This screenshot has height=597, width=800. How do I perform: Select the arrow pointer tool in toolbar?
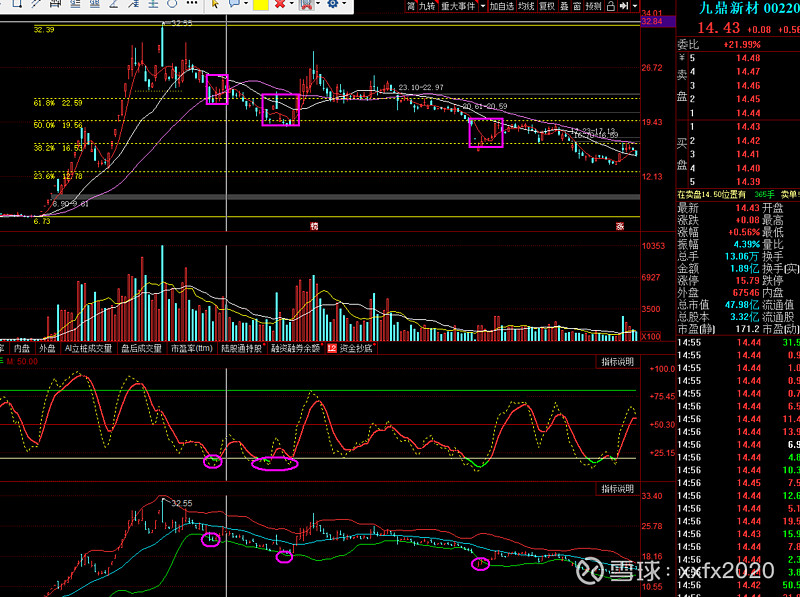pyautogui.click(x=214, y=5)
